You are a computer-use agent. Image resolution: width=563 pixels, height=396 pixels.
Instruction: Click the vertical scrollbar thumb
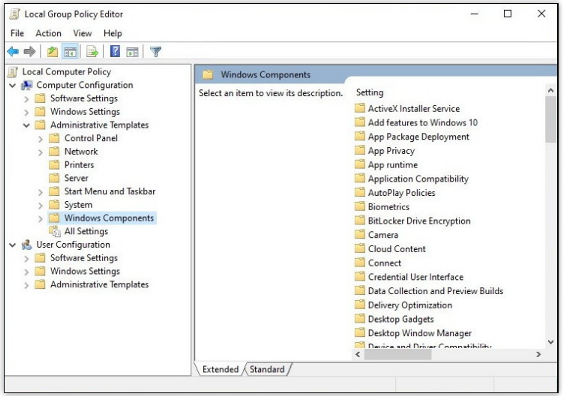pyautogui.click(x=550, y=120)
